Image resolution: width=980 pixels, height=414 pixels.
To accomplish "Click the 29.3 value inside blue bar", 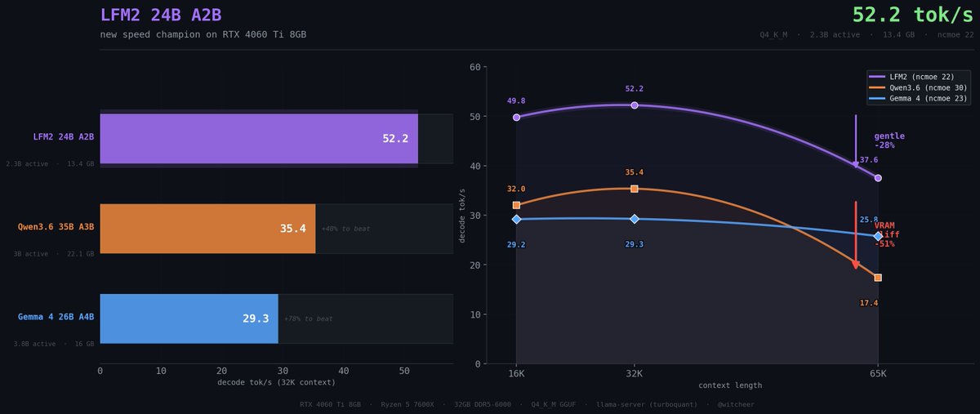I will pyautogui.click(x=256, y=318).
